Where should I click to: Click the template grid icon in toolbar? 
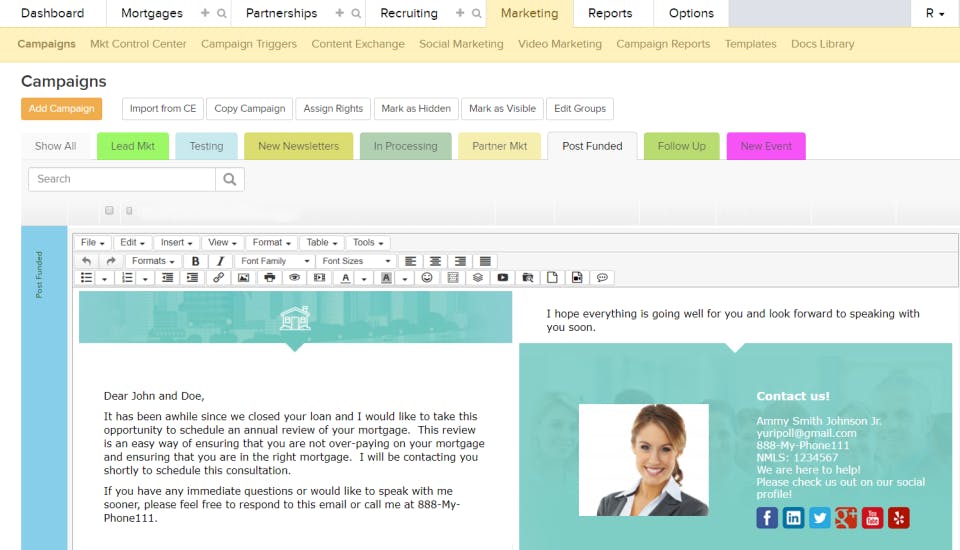click(x=453, y=277)
